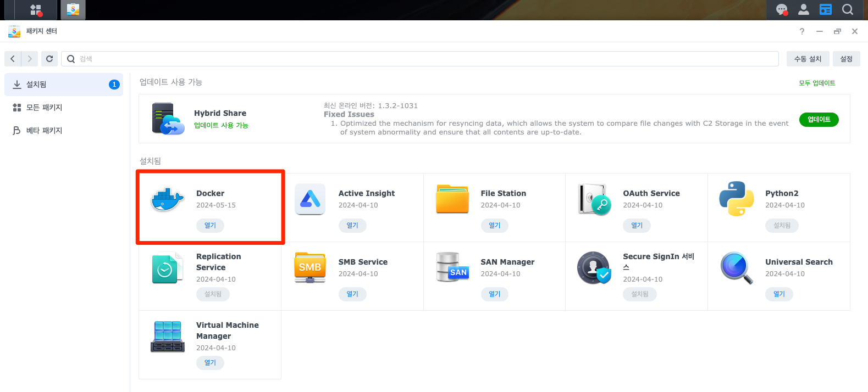The height and width of the screenshot is (392, 868).
Task: Open the 설정 settings button
Action: tap(846, 59)
